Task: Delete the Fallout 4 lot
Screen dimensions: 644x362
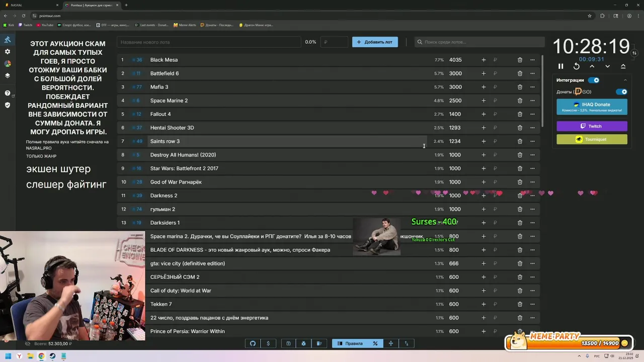Action: (x=520, y=114)
